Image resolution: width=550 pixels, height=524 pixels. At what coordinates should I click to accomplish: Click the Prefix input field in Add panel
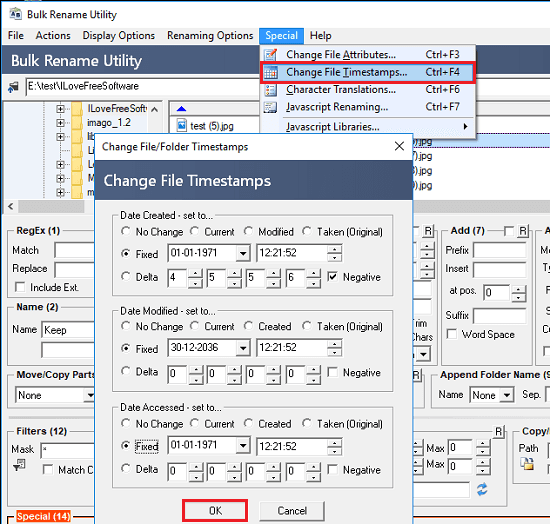click(499, 250)
